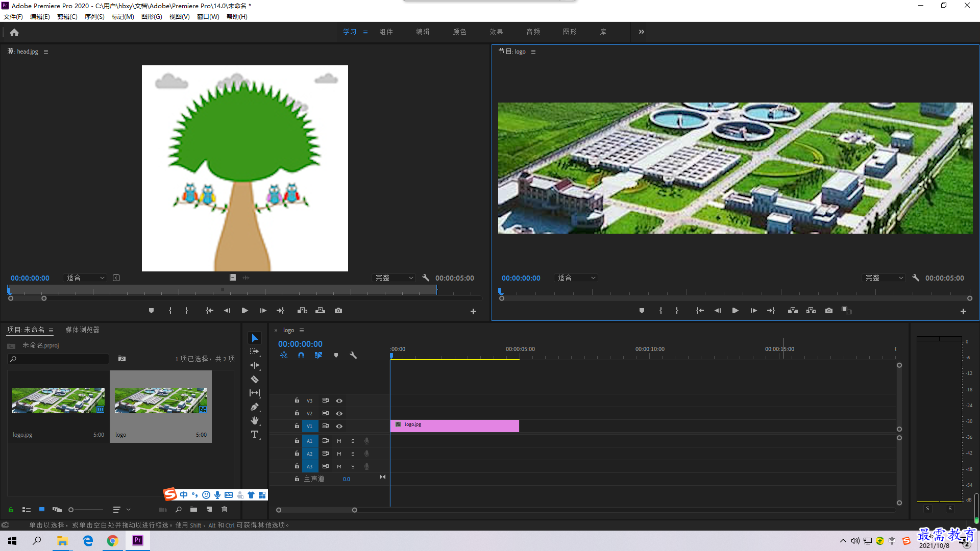Delete selected item with trash icon

click(224, 509)
